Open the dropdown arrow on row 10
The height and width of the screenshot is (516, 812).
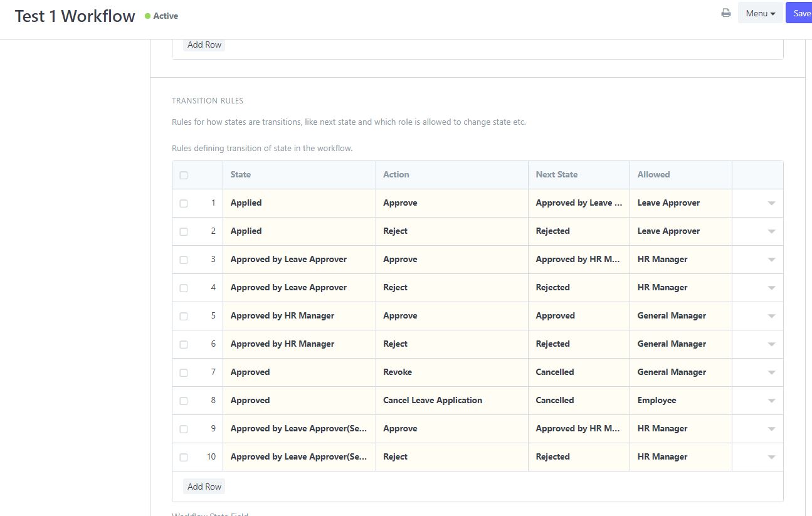point(772,457)
